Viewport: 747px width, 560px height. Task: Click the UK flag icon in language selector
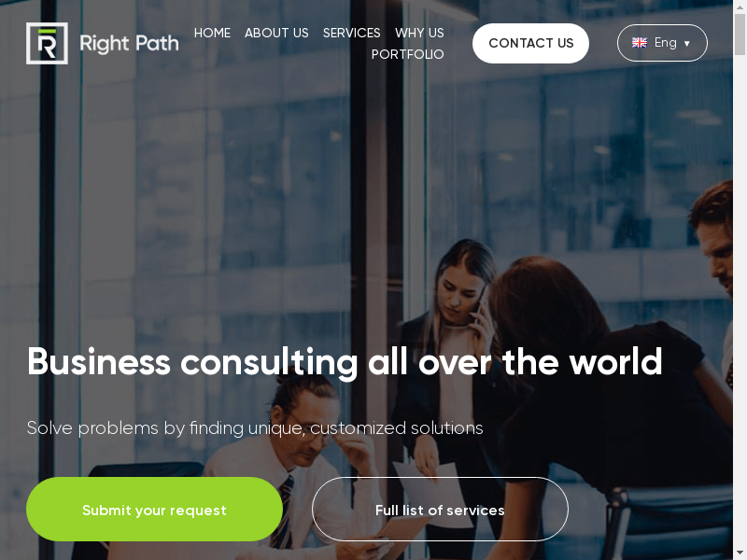pyautogui.click(x=640, y=43)
